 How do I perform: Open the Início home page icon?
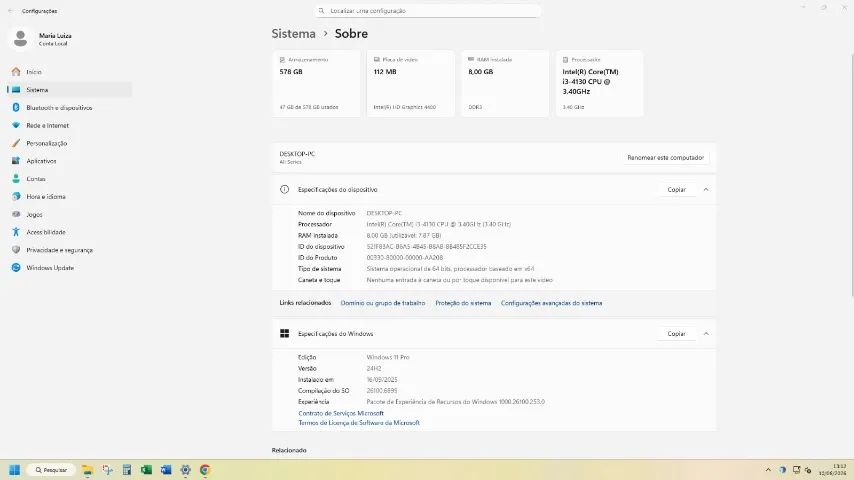16,71
